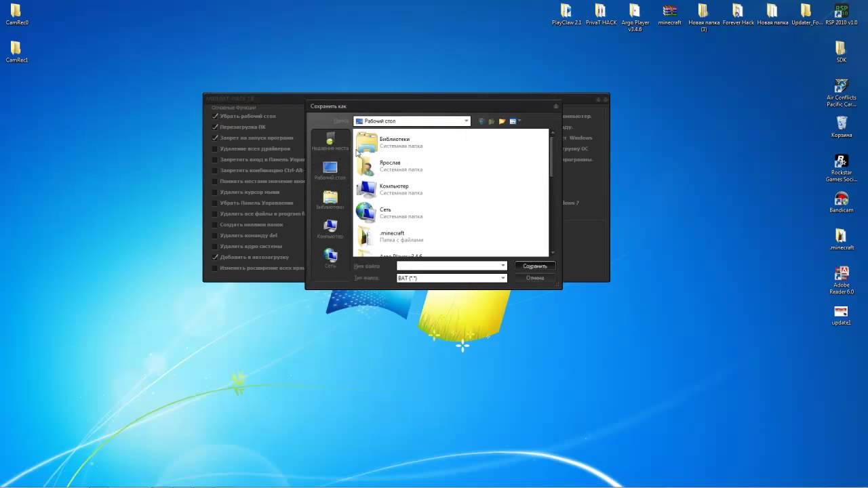Go to Библиотеки in places bar
Screen dimensions: 868x488
coord(330,201)
